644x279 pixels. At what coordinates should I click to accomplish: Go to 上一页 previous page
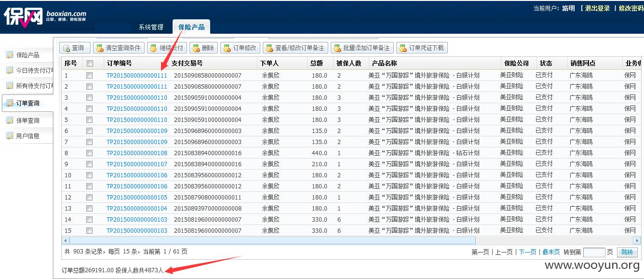click(504, 252)
